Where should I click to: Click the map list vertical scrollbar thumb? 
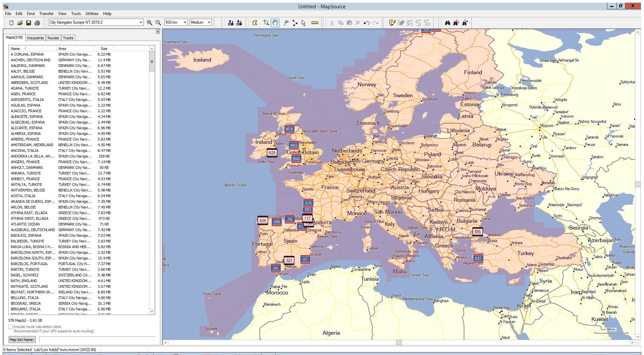click(x=152, y=62)
